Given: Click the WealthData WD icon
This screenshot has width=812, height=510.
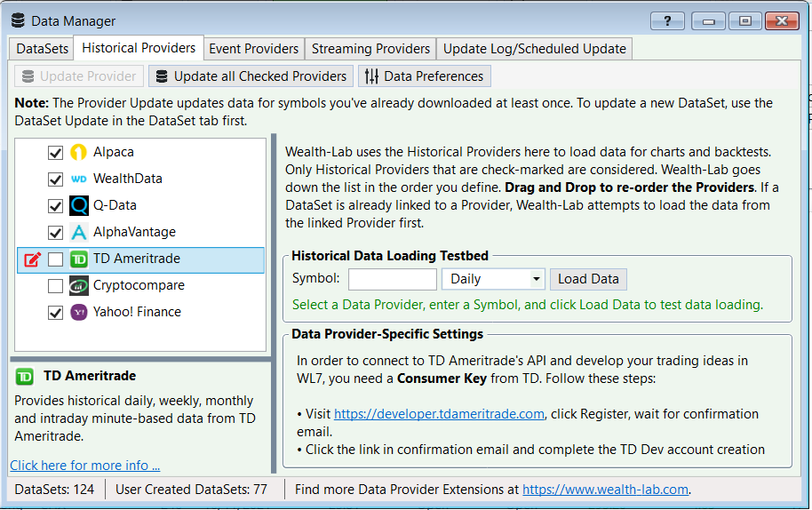Looking at the screenshot, I should [79, 179].
